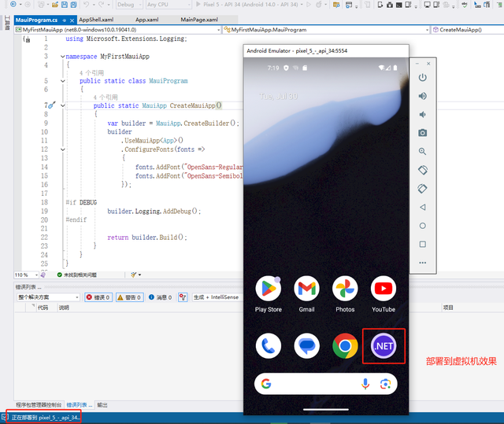Tap the Google search bar on emulator

325,384
